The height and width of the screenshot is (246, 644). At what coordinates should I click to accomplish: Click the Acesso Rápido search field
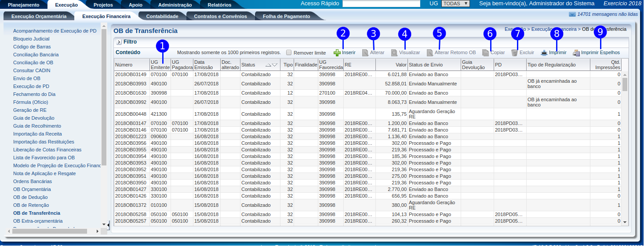coord(381,4)
